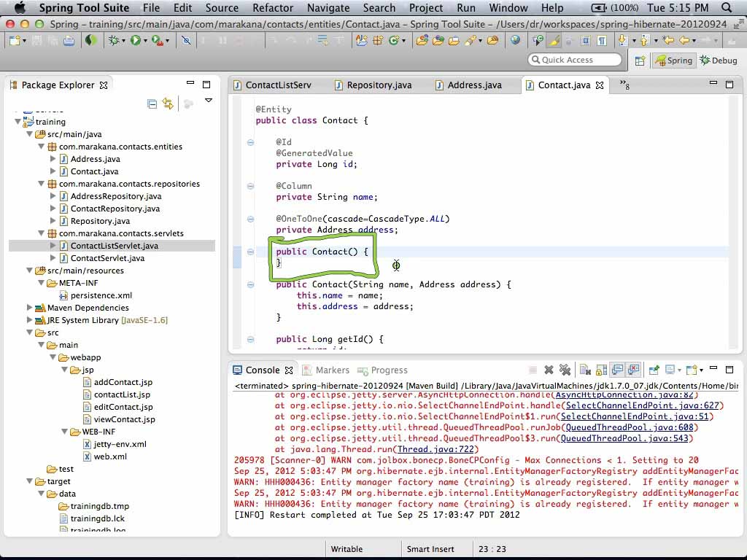Open the debug toolbar dropdown arrow
Screen dimensions: 747x560
123,42
